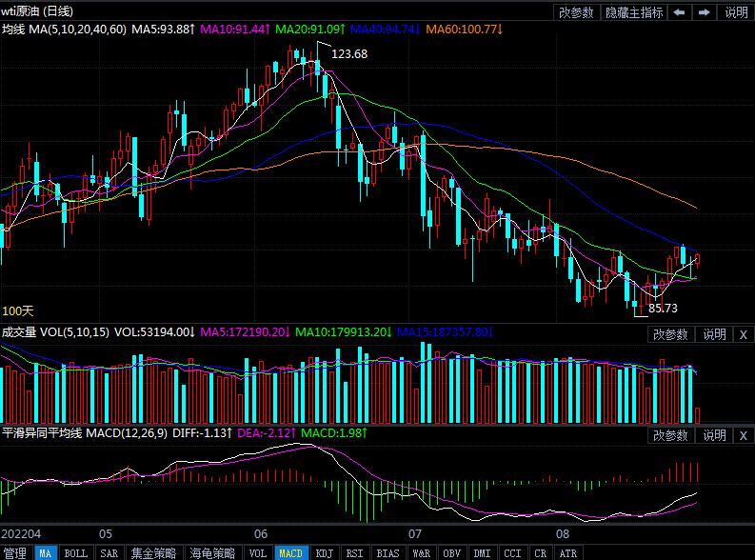Select the 集金策略 strategy tab
The height and width of the screenshot is (560, 755).
pyautogui.click(x=153, y=552)
